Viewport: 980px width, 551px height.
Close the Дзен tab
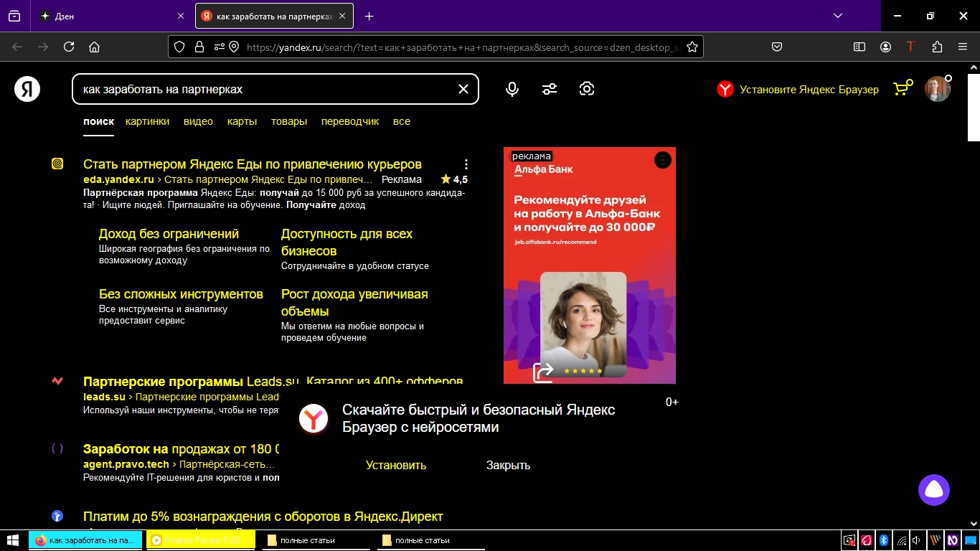(x=180, y=16)
